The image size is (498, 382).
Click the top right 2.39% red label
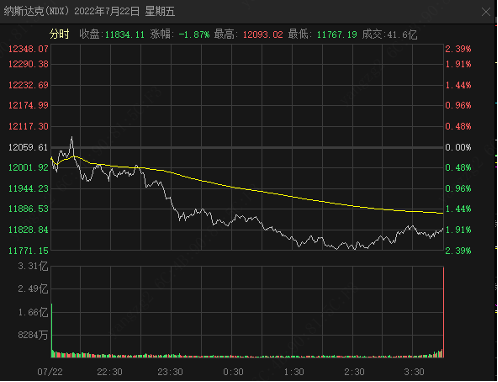(x=458, y=49)
